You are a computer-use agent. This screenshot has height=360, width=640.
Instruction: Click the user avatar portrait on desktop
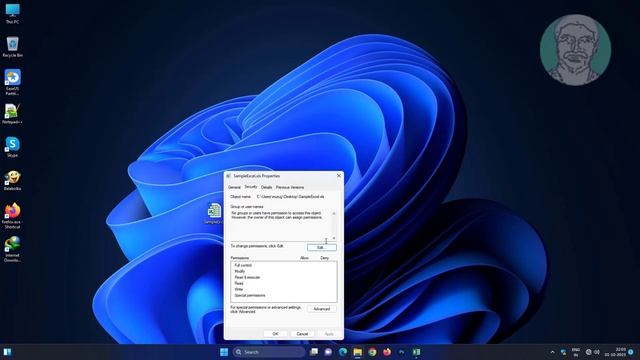575,50
